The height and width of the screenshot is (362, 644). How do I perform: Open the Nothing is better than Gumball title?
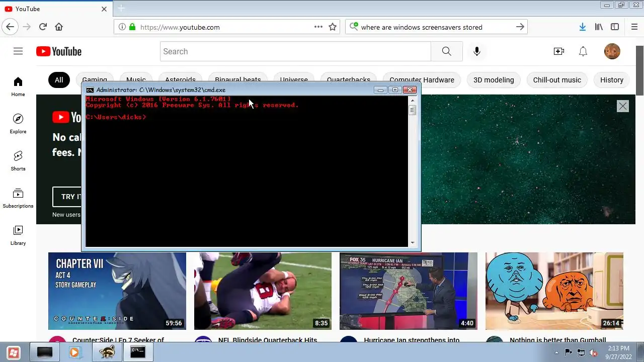point(557,340)
